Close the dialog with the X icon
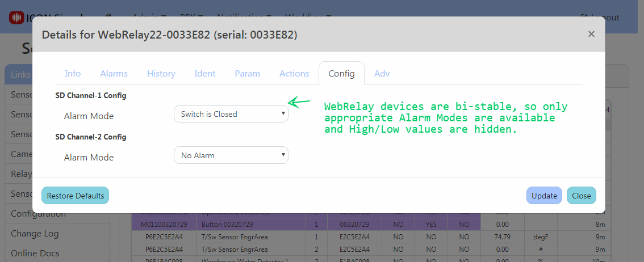This screenshot has height=262, width=644. click(x=591, y=34)
